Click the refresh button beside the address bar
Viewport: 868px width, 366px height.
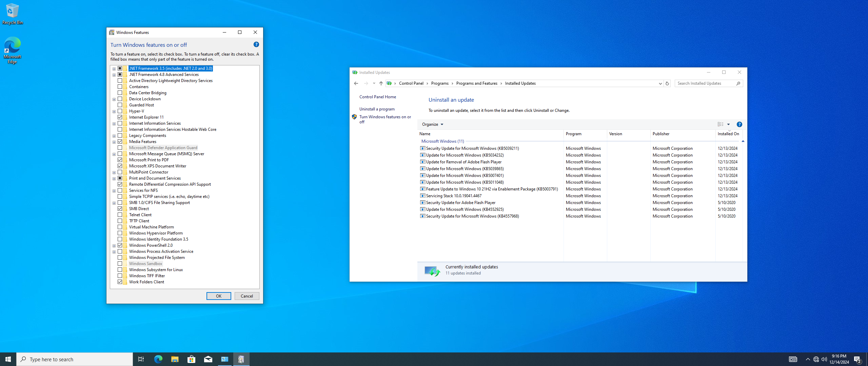tap(667, 83)
